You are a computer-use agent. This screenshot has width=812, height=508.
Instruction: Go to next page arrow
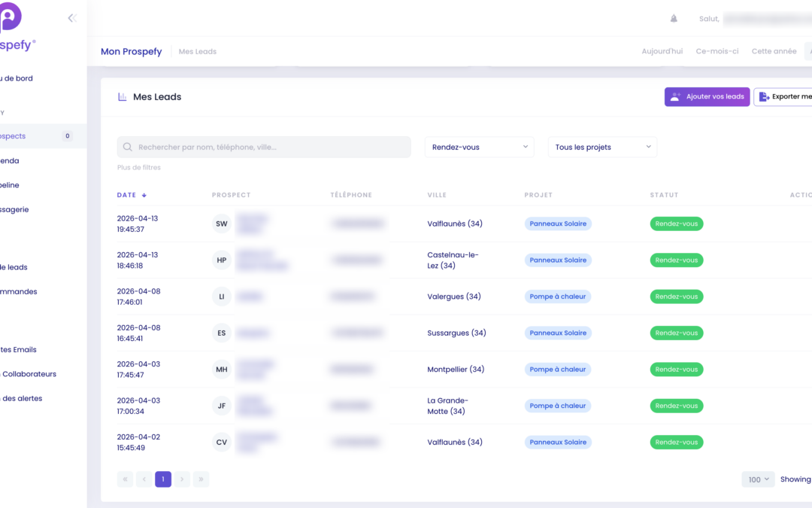point(182,479)
